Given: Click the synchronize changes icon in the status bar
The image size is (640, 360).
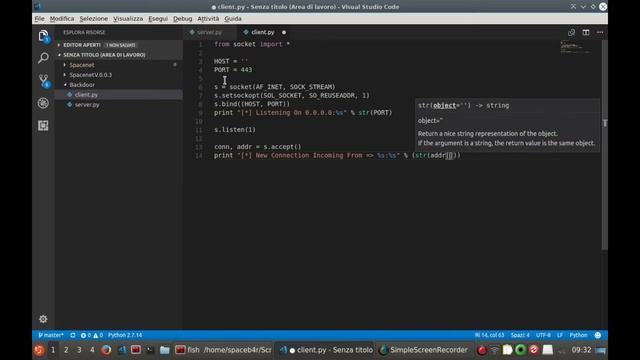Looking at the screenshot, I should [x=73, y=335].
